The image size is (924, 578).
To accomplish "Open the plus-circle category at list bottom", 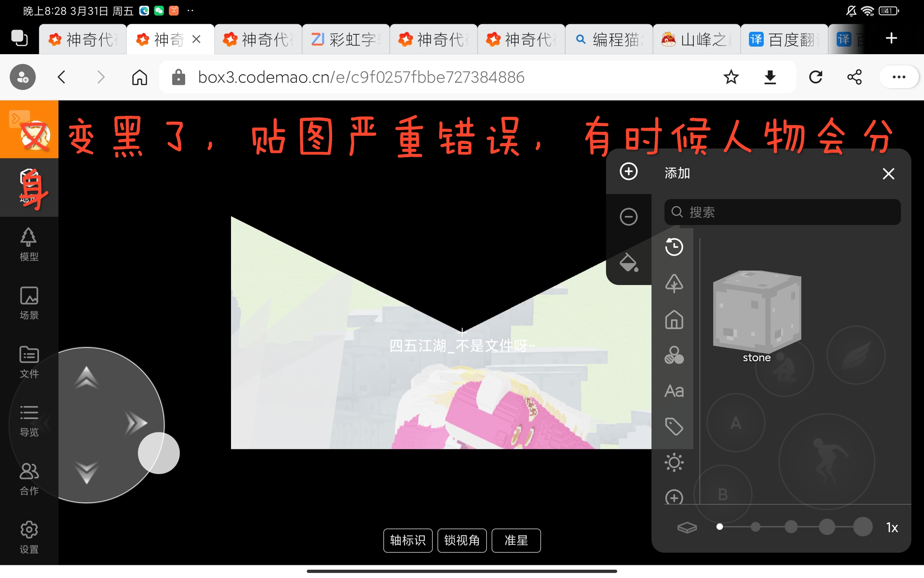I will (x=674, y=497).
